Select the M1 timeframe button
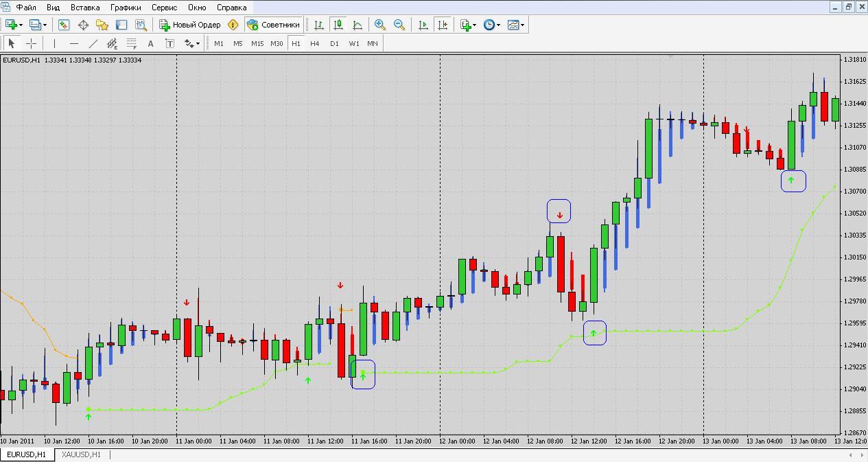The image size is (868, 462). (219, 43)
